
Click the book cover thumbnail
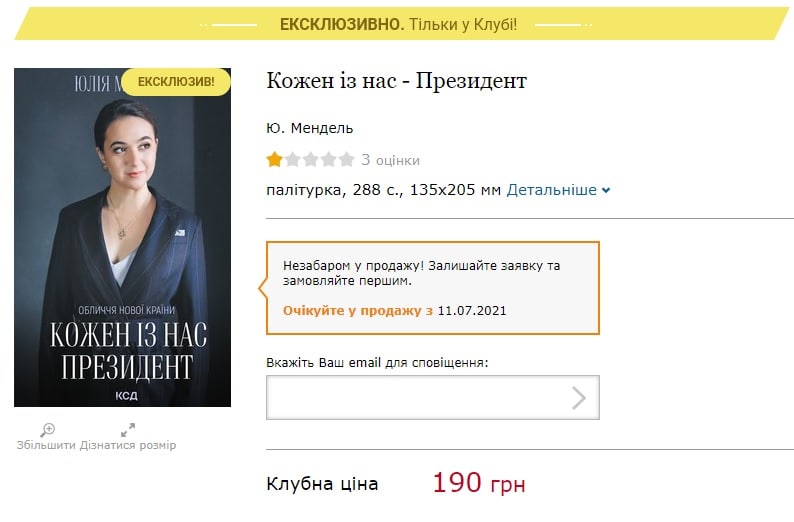(123, 237)
